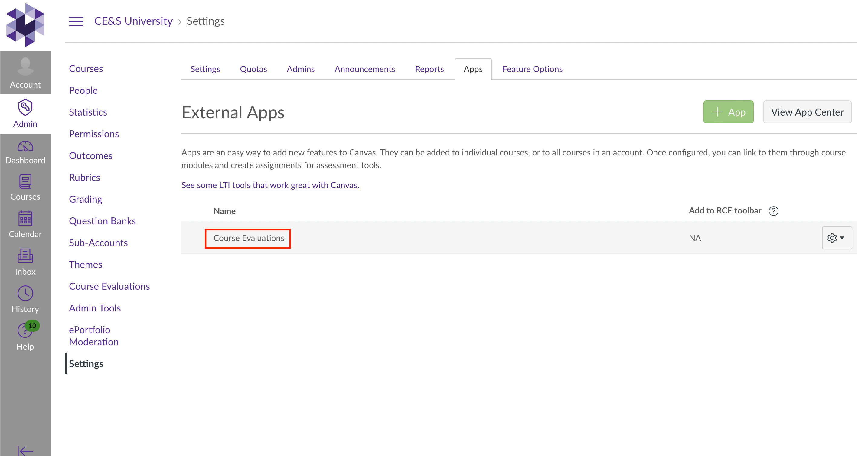Switch to the Quotas tab
This screenshot has width=868, height=456.
(253, 69)
